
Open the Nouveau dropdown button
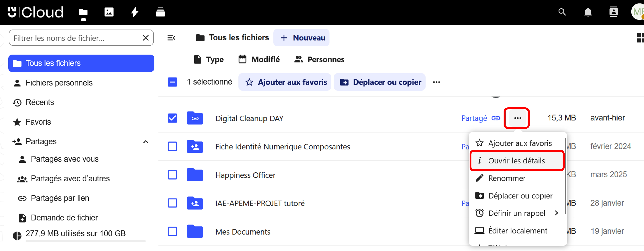pos(301,38)
